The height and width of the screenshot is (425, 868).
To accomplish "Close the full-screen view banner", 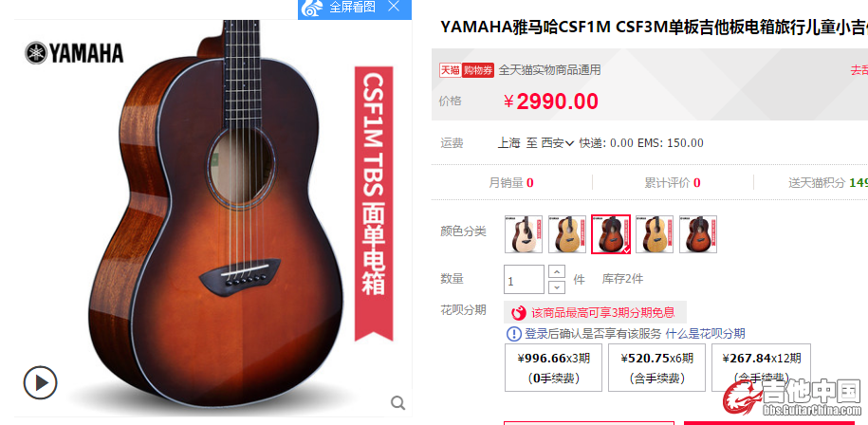I will [394, 7].
